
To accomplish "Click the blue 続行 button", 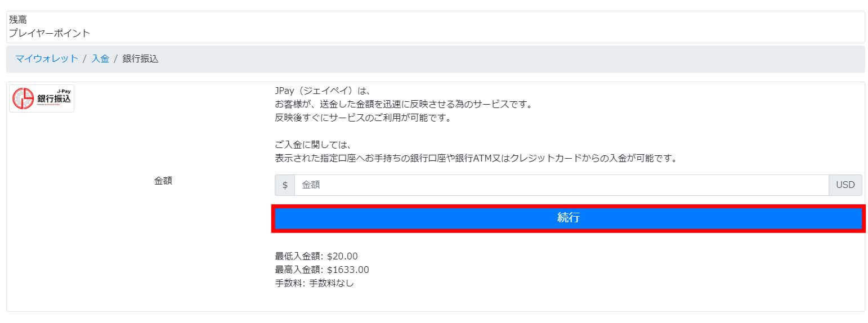I will point(569,218).
